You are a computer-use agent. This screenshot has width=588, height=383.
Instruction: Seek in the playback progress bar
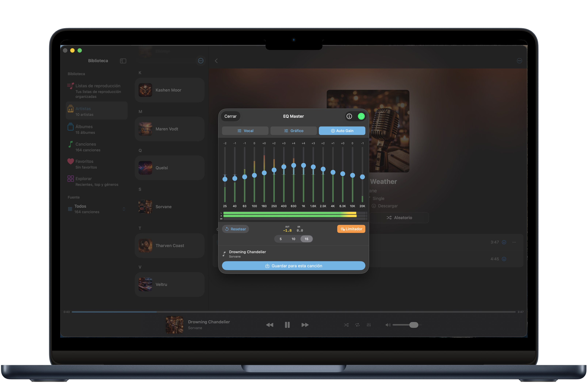[x=293, y=312]
